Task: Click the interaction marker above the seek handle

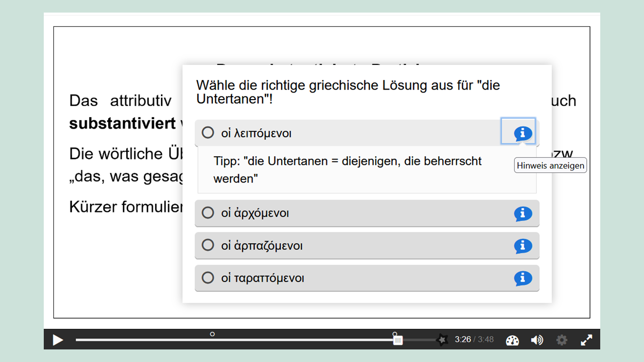Action: pyautogui.click(x=395, y=334)
